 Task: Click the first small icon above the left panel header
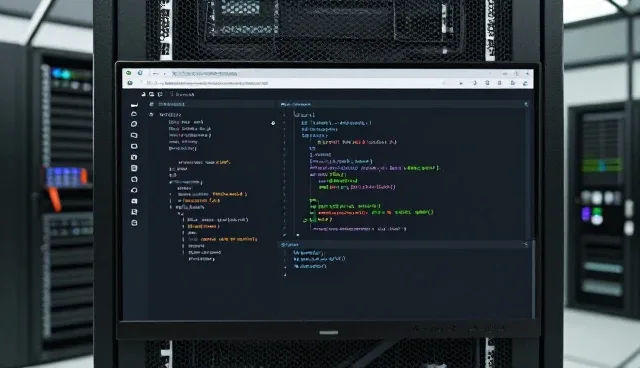pos(143,94)
